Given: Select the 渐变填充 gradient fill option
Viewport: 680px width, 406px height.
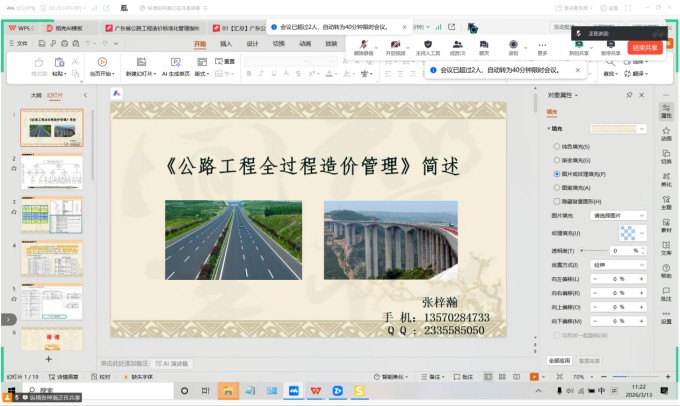Looking at the screenshot, I should pyautogui.click(x=556, y=160).
